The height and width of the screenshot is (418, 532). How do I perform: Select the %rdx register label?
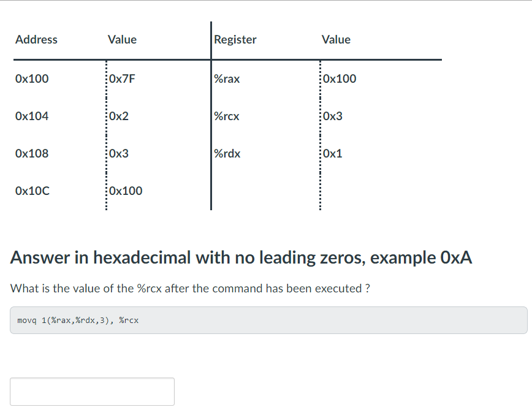coord(226,153)
